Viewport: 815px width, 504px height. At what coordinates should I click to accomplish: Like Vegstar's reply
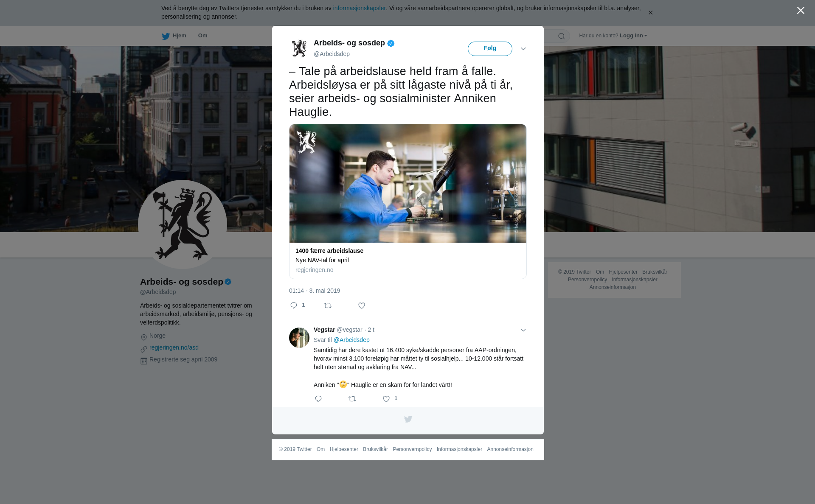386,399
